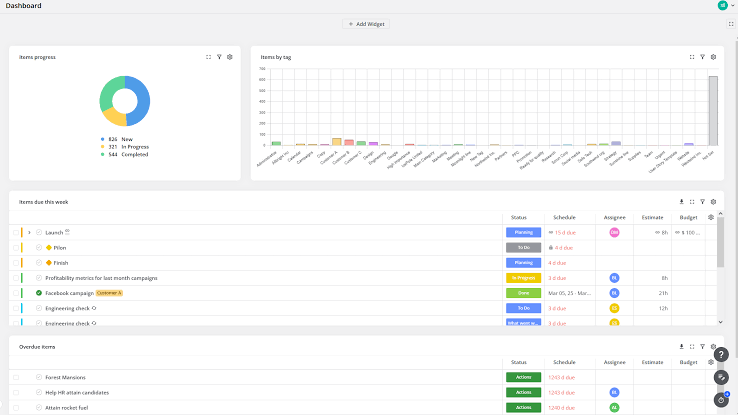Screen dimensions: 738x415
Task: Click the Add Widget button
Action: coord(366,24)
